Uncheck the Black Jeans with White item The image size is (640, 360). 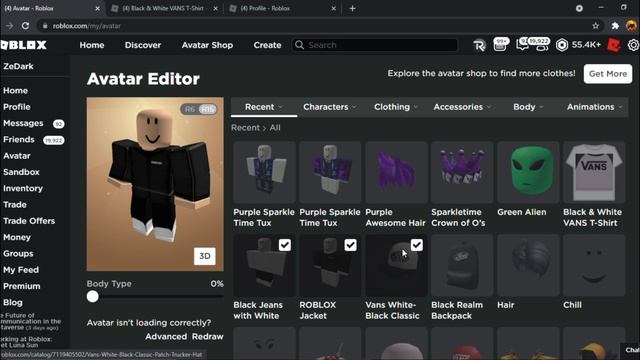click(284, 245)
